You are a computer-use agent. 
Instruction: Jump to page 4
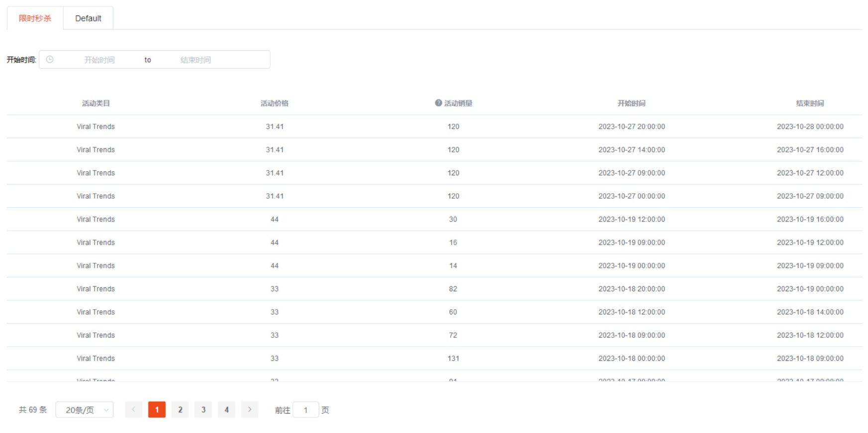(x=226, y=410)
